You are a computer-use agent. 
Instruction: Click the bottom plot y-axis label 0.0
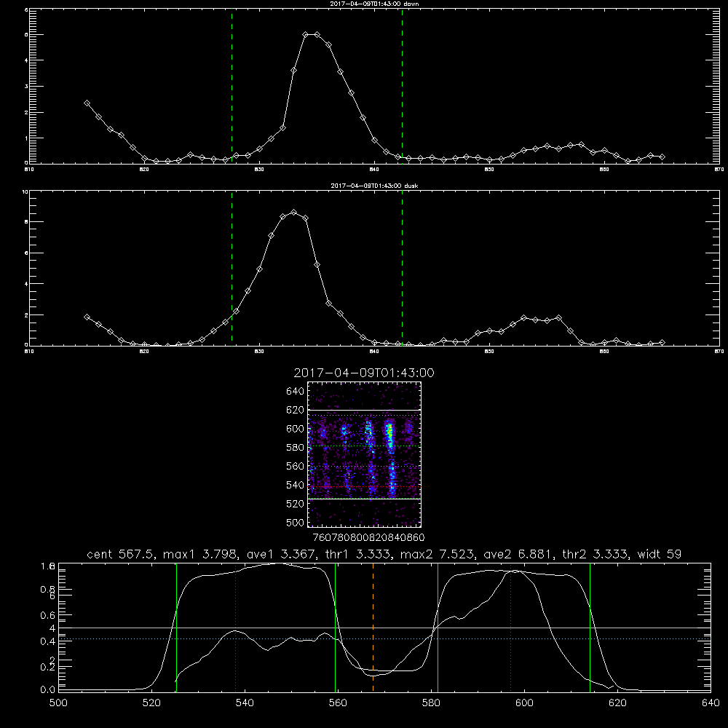[48, 690]
